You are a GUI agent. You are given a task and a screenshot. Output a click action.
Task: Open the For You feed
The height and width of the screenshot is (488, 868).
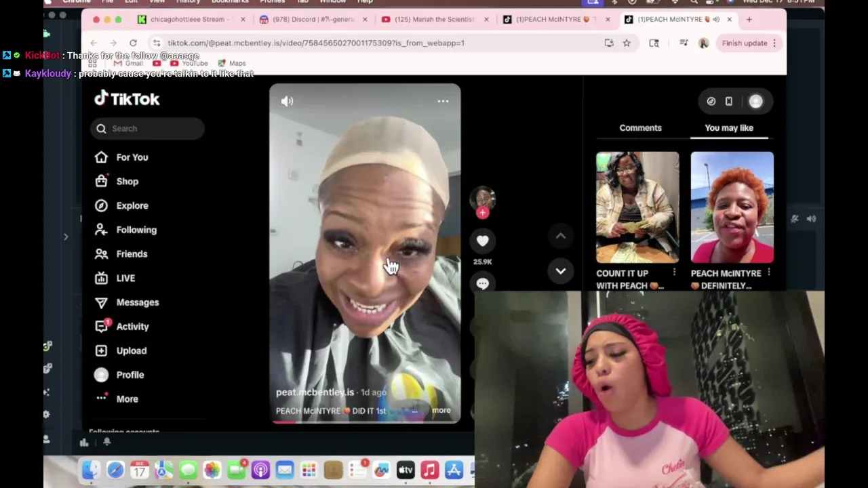(x=121, y=157)
